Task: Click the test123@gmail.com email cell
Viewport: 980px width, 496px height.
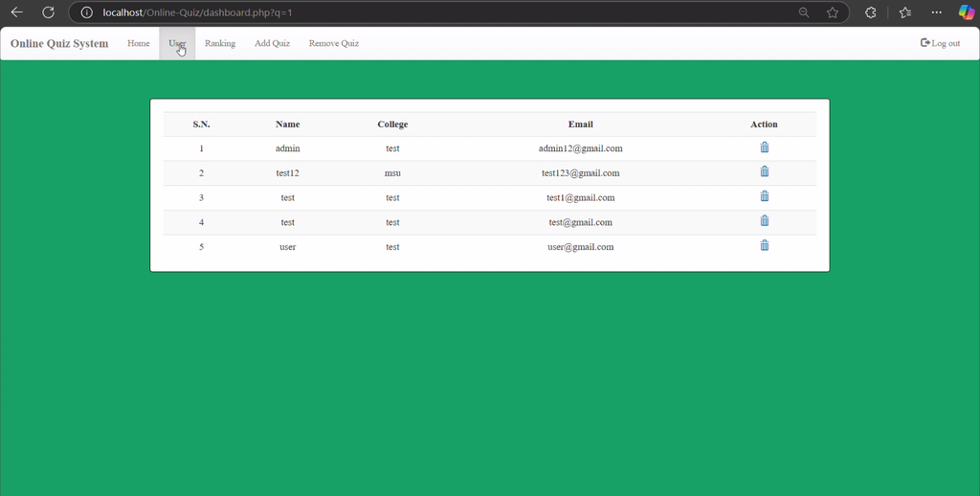Action: (x=581, y=172)
